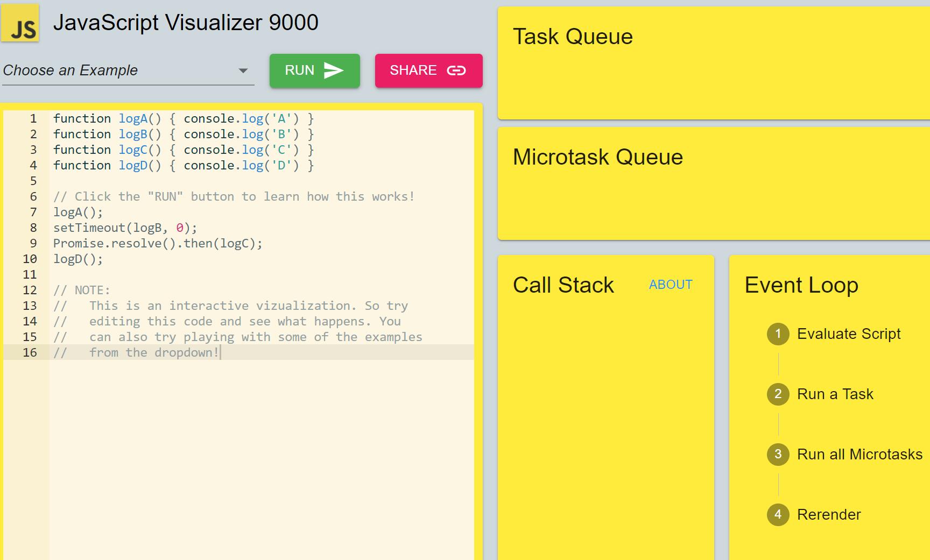Click step 2 circle Run a Task
930x560 pixels.
coord(778,394)
